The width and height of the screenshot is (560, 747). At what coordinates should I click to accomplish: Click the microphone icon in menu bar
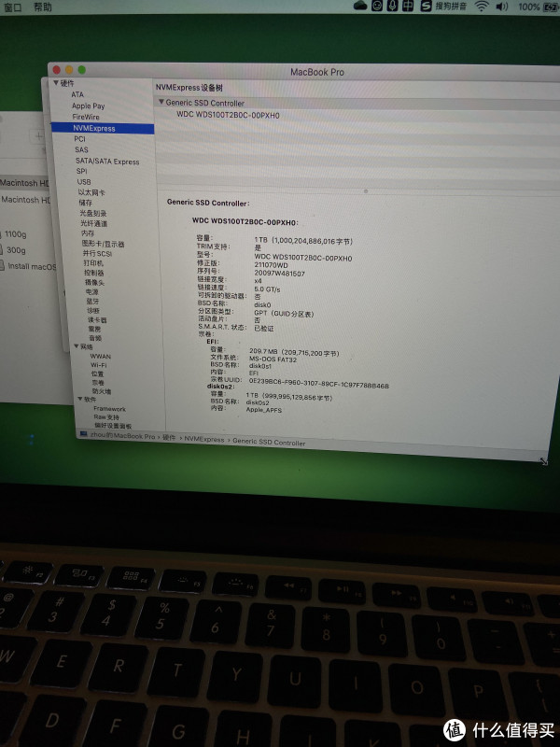[x=393, y=7]
